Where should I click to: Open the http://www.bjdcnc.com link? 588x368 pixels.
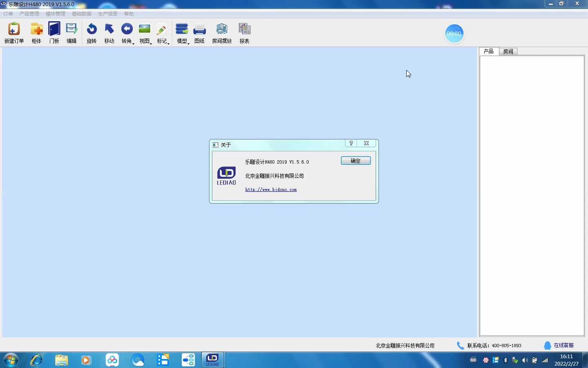tap(271, 190)
